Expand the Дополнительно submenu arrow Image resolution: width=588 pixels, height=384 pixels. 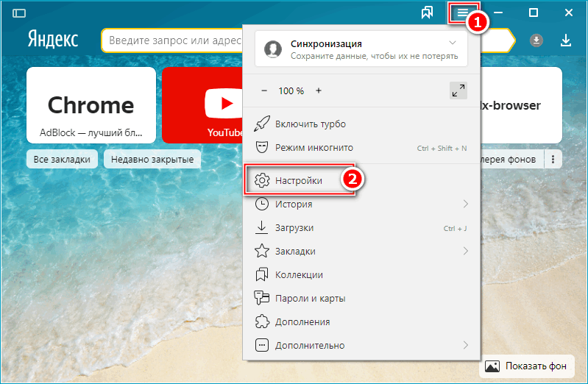tap(465, 345)
